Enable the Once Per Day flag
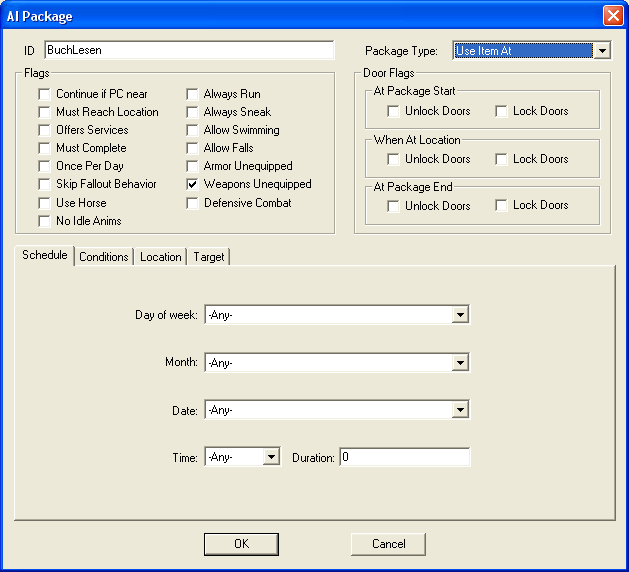Screen dimensions: 629x572 [45, 166]
